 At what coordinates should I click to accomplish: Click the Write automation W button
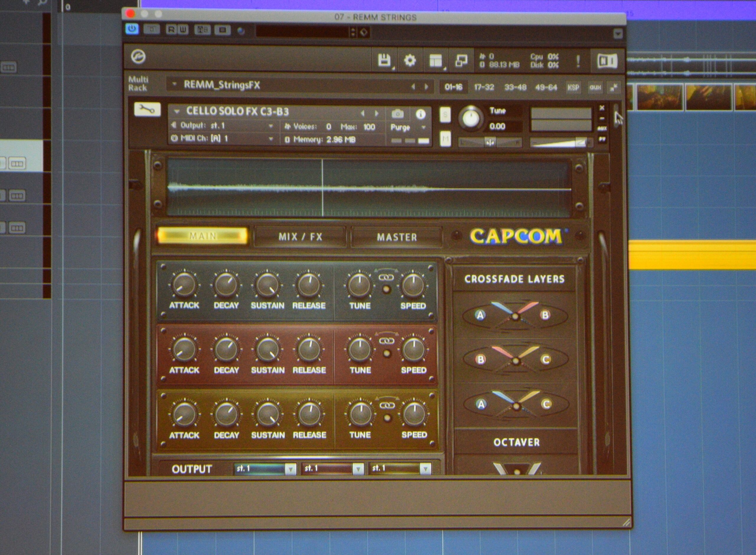[x=183, y=30]
